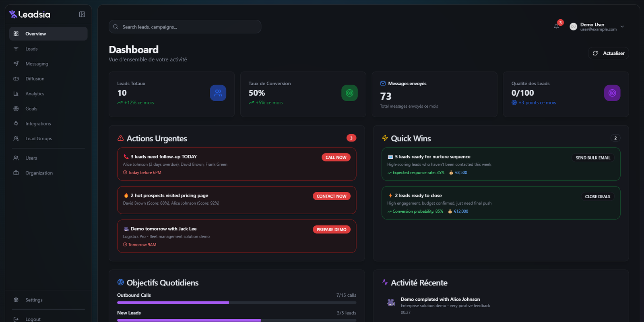Click the blue Leads Totaux people icon
The width and height of the screenshot is (644, 322).
pyautogui.click(x=218, y=93)
